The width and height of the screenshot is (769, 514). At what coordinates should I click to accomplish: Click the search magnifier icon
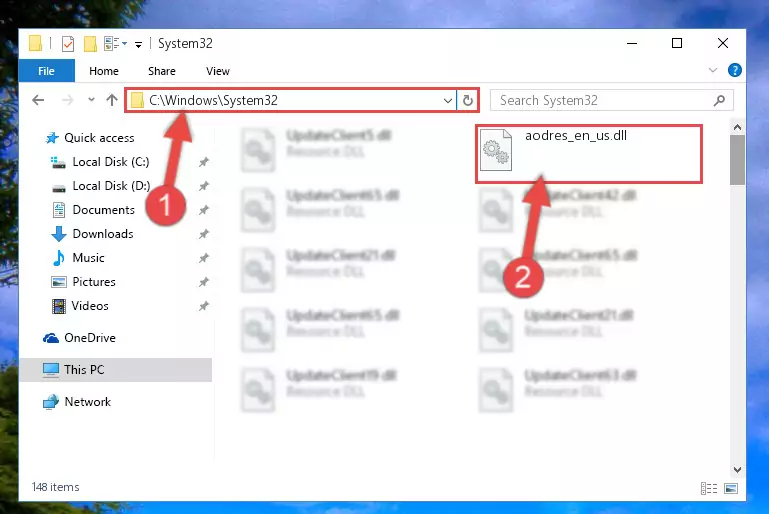point(719,101)
